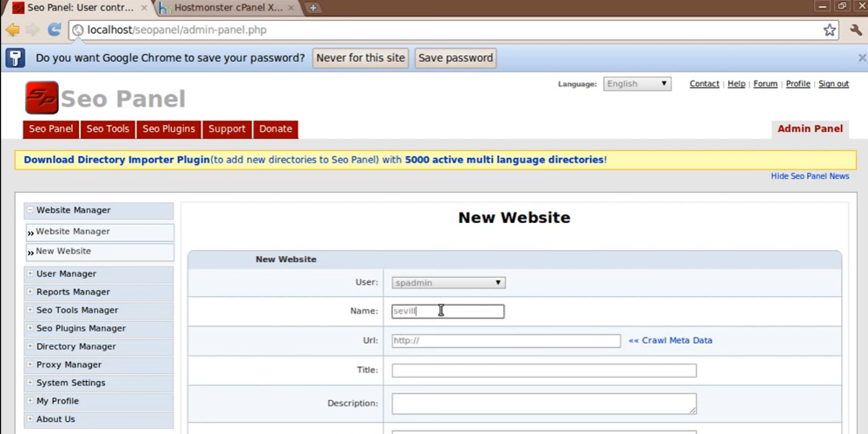Expand the User Manager section
The height and width of the screenshot is (434, 868).
[99, 274]
